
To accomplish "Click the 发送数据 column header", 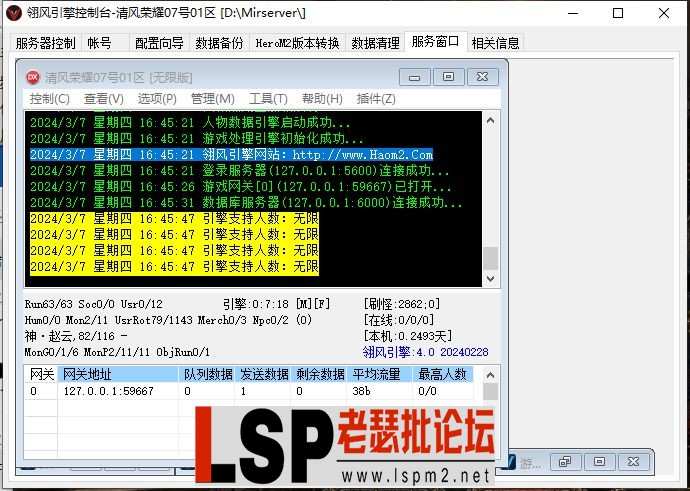I will tap(263, 374).
